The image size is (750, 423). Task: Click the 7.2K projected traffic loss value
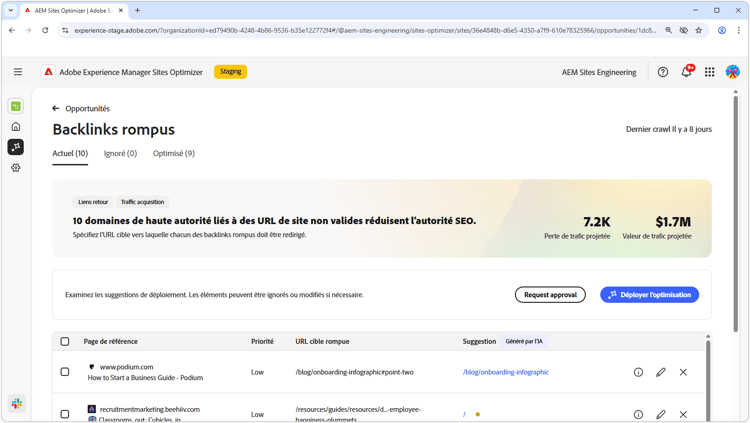pos(596,222)
